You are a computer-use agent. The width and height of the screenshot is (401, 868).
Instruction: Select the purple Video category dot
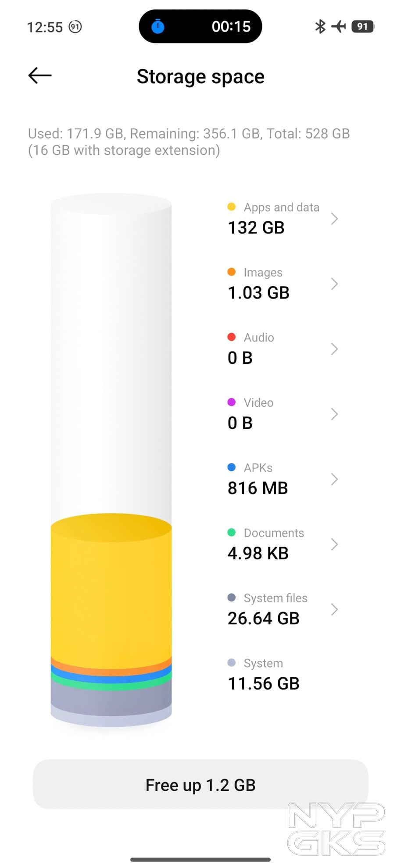coord(232,402)
